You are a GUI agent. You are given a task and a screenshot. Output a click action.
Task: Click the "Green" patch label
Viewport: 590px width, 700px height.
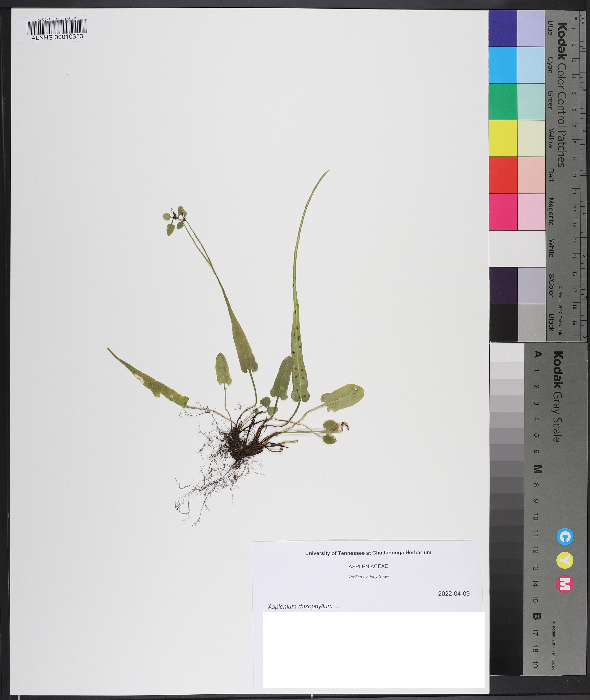pos(550,101)
